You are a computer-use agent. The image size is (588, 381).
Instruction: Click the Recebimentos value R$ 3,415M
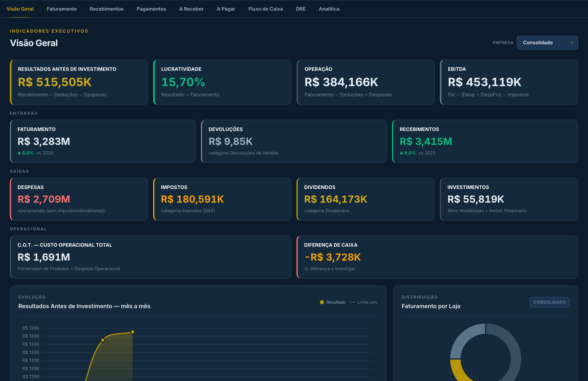coord(426,142)
